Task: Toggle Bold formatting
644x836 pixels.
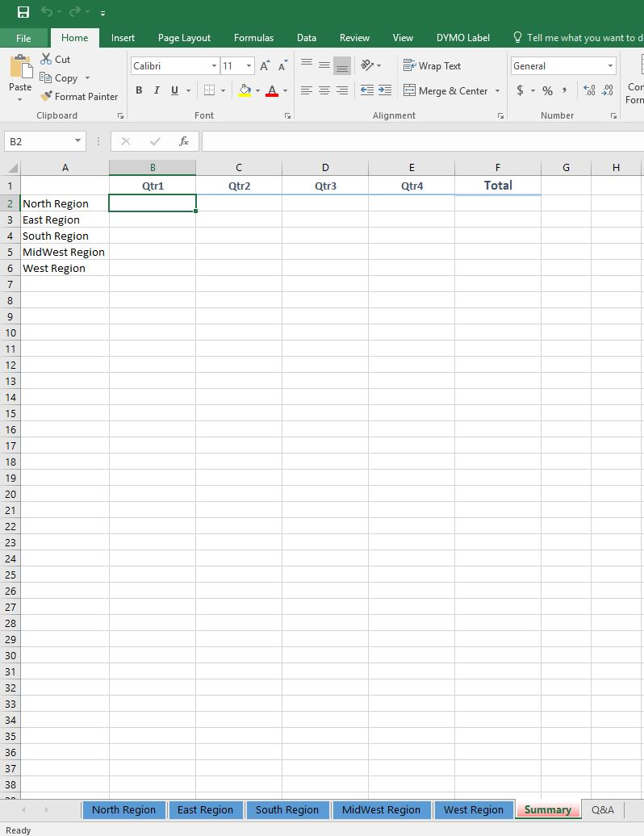Action: 139,90
